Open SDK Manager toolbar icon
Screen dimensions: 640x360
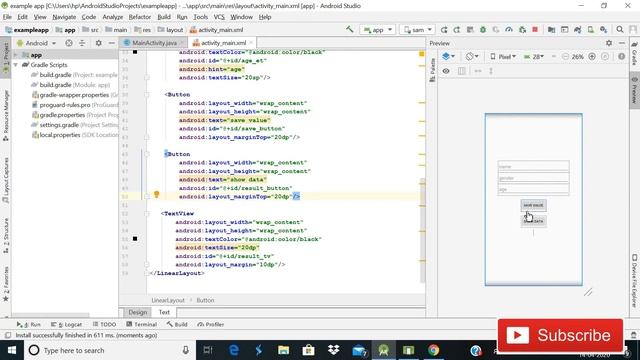point(604,30)
